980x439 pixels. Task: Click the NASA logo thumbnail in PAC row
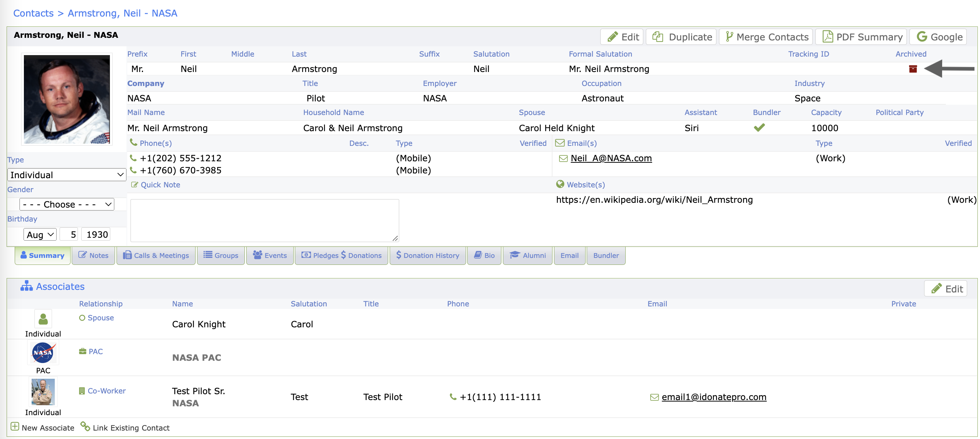(43, 353)
